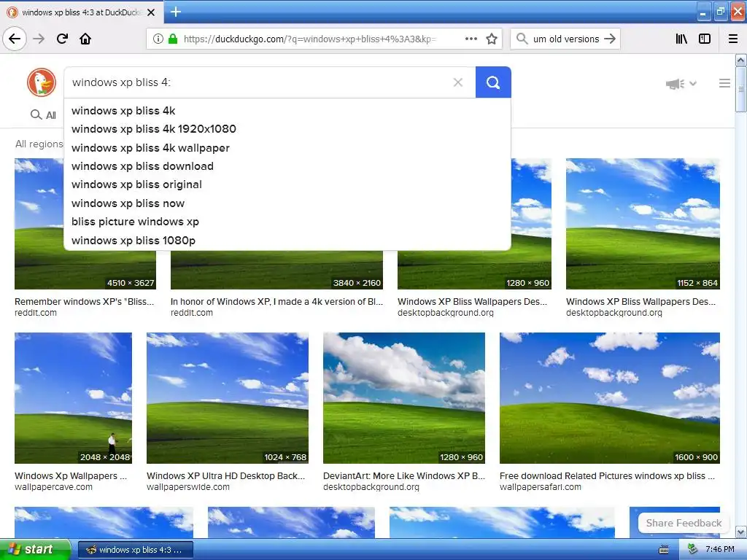The image size is (747, 560).
Task: Click the forward navigation arrow
Action: pos(39,39)
